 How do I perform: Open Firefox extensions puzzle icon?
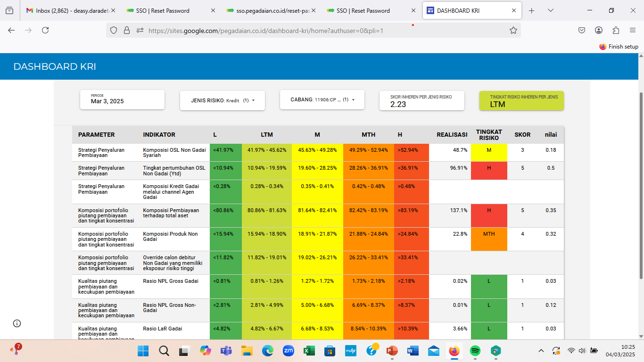tap(616, 30)
